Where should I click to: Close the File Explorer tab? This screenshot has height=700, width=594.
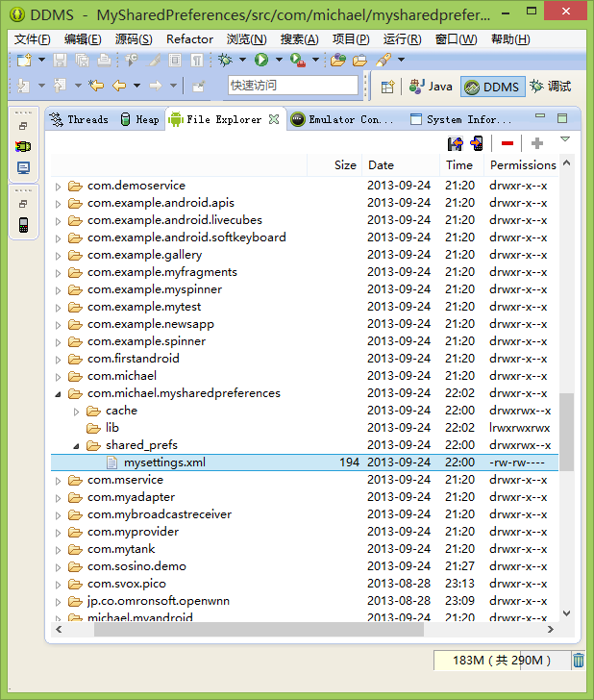point(274,119)
